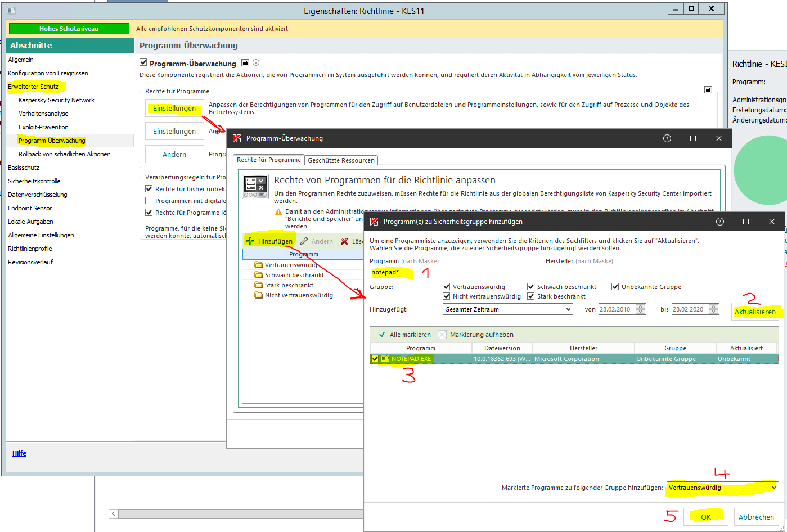787x532 pixels.
Task: Open the Hilfe link
Action: (19, 453)
